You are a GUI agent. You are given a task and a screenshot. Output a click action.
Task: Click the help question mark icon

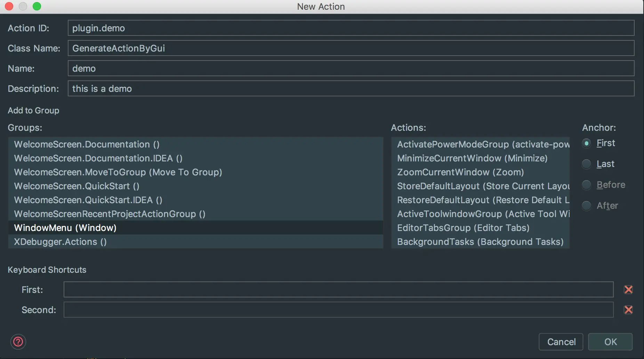point(18,342)
